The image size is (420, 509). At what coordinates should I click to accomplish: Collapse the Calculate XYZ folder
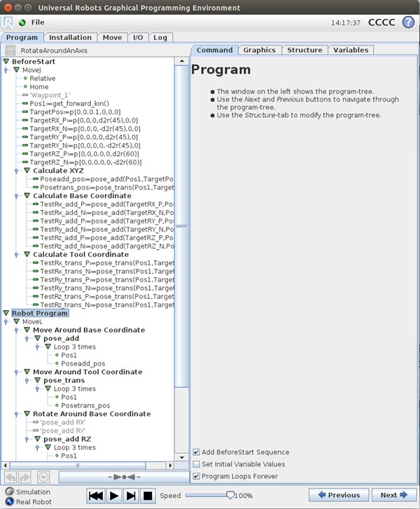coord(27,170)
